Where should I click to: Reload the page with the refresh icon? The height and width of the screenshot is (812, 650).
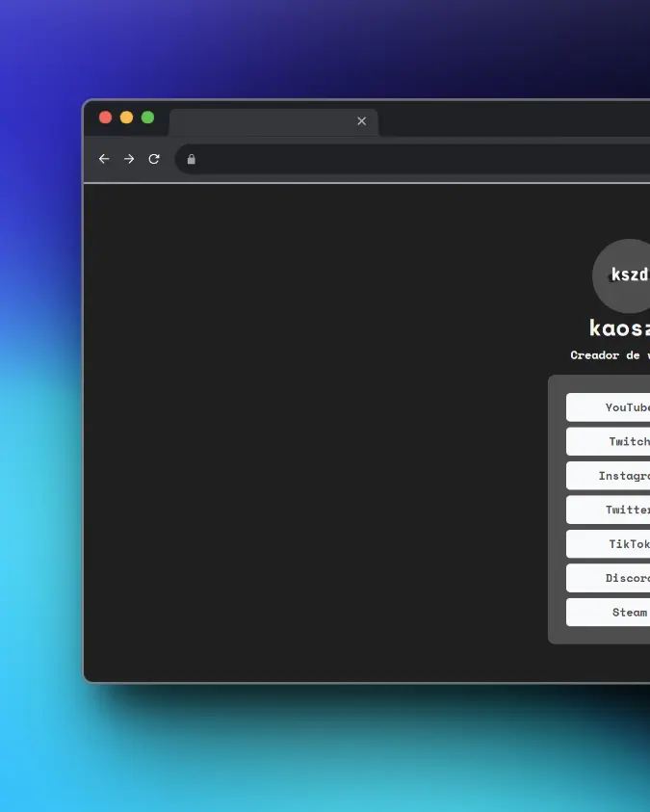point(154,159)
